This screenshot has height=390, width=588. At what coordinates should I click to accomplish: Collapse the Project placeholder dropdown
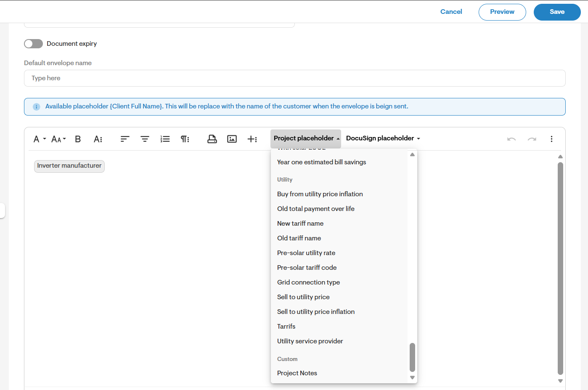(306, 138)
